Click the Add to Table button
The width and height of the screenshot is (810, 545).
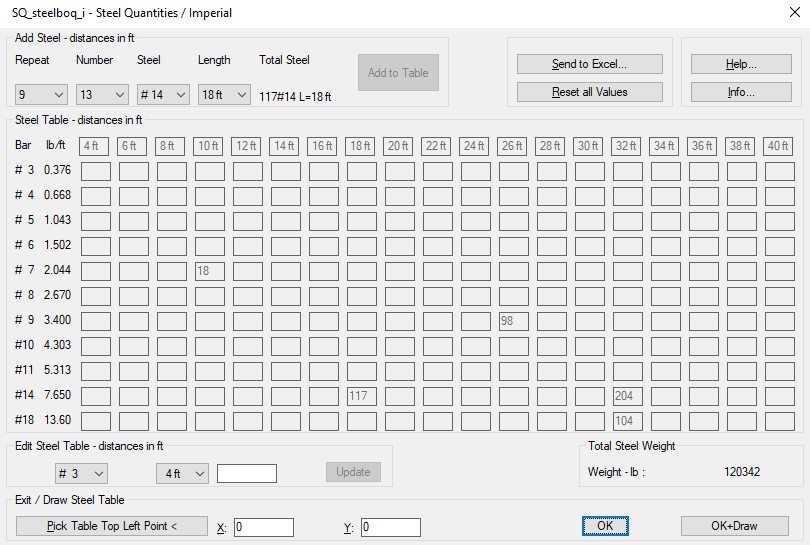click(x=398, y=73)
